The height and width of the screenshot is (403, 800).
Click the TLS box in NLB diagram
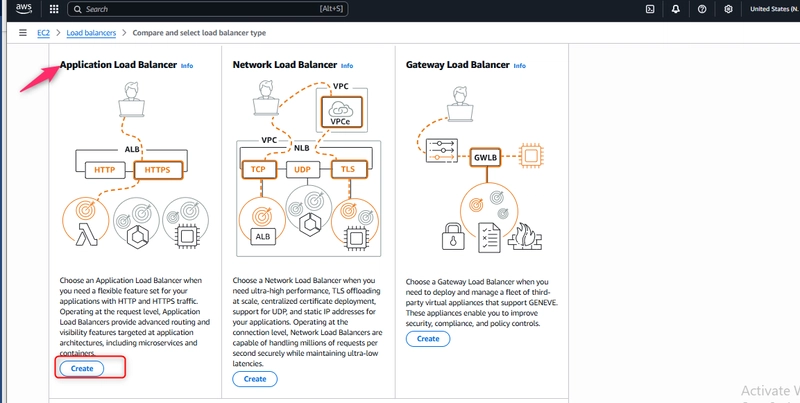pos(349,169)
